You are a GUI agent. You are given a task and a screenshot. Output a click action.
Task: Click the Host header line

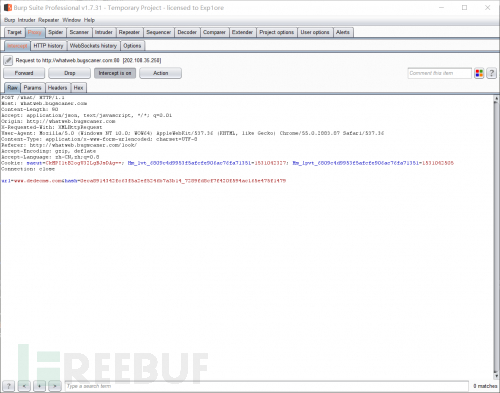coord(44,104)
